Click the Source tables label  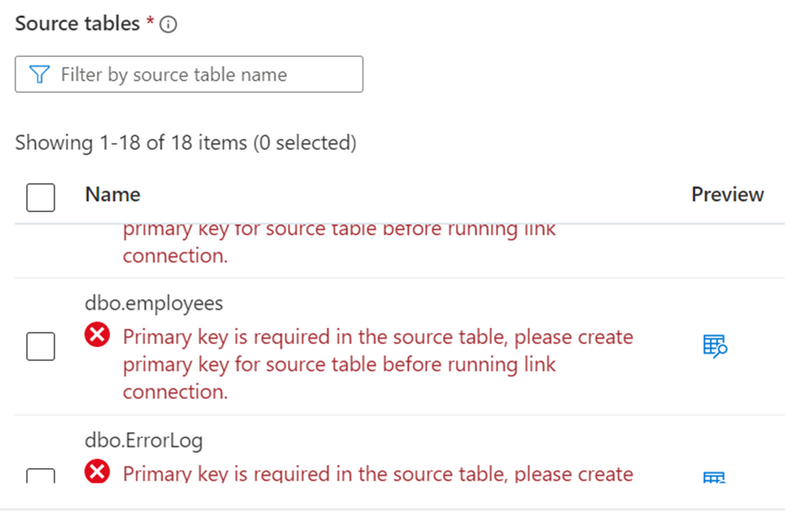(x=78, y=24)
